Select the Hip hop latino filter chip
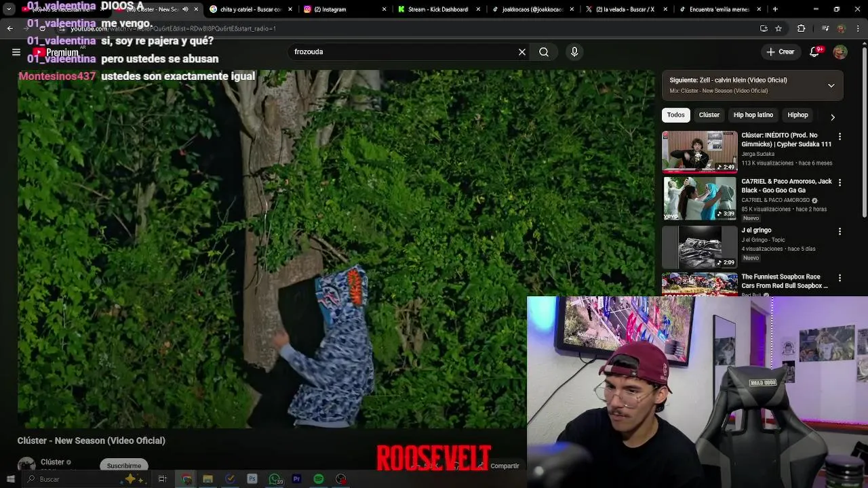 pos(753,115)
